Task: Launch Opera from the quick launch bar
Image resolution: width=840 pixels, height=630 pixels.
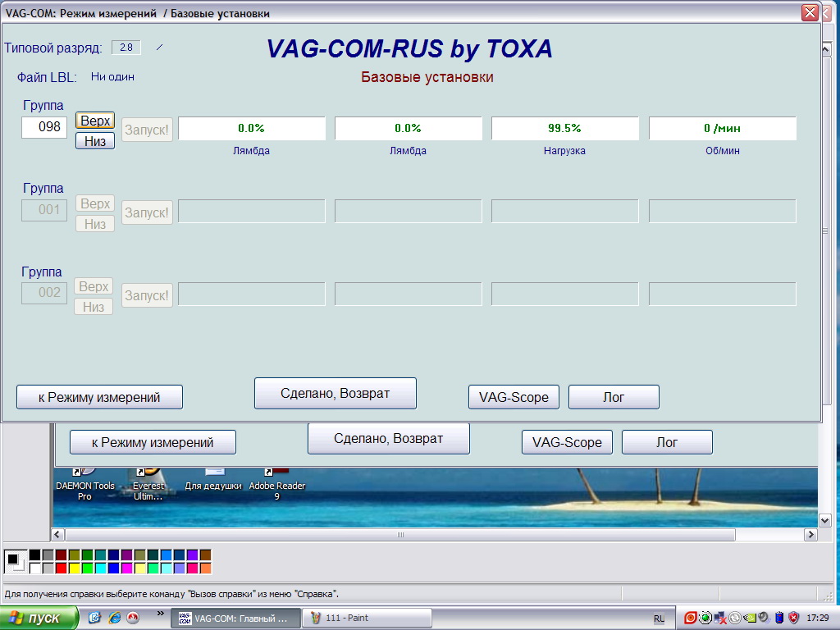Action: (132, 618)
